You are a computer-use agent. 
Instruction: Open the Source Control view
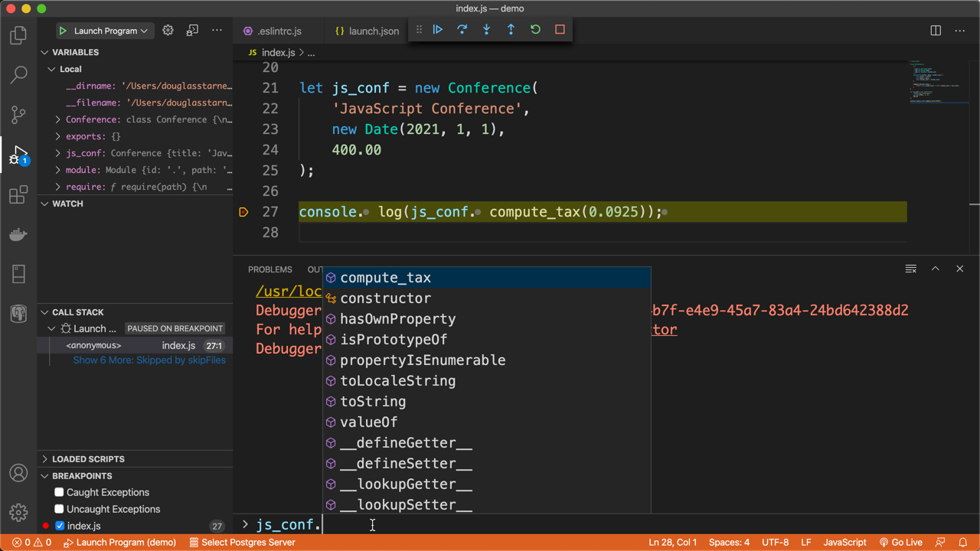click(x=18, y=114)
